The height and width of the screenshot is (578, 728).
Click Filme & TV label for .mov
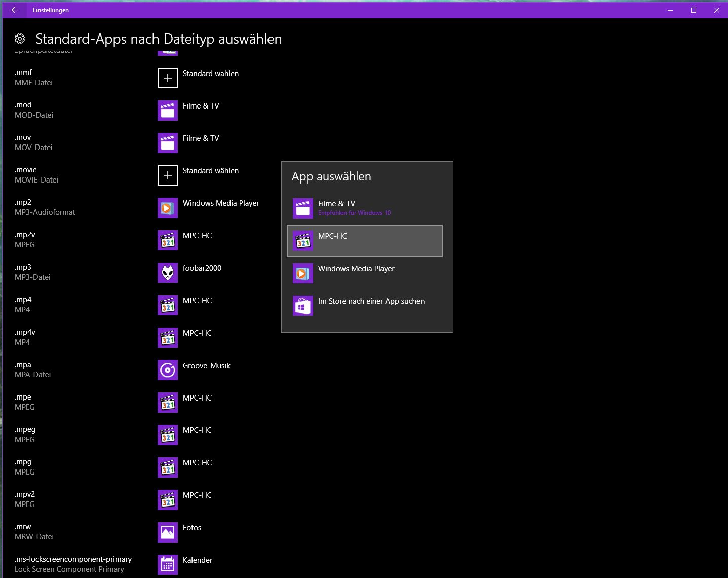pyautogui.click(x=201, y=138)
